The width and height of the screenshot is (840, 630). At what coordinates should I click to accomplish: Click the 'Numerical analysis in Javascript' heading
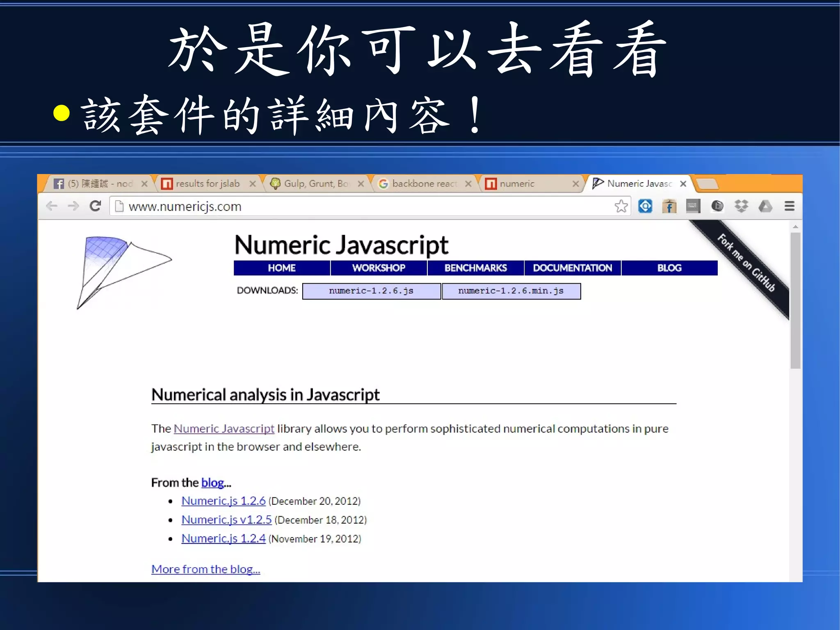tap(265, 395)
